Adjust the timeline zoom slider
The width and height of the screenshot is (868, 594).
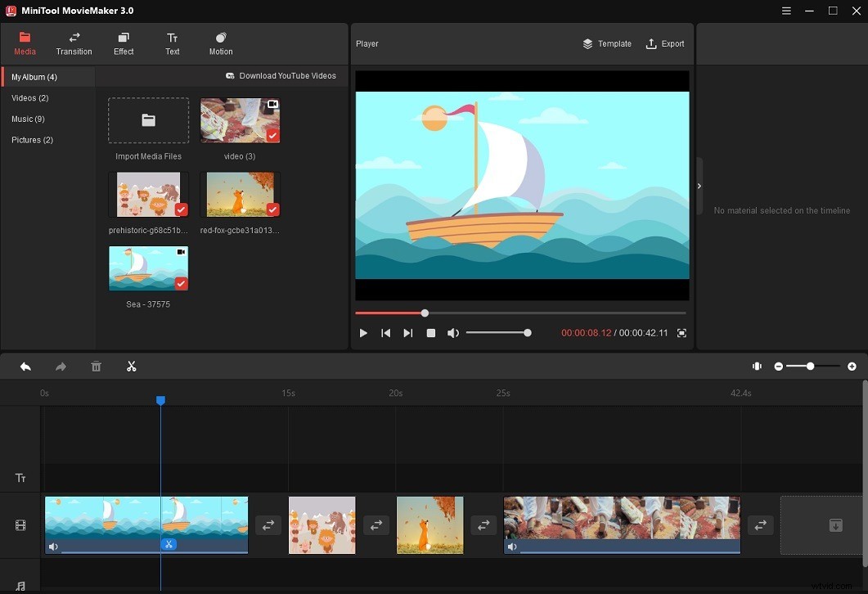click(810, 367)
